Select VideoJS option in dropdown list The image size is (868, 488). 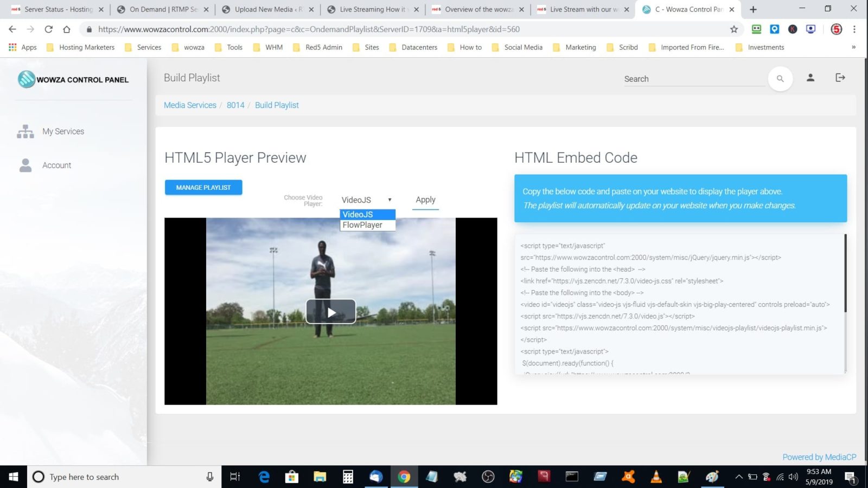point(368,214)
